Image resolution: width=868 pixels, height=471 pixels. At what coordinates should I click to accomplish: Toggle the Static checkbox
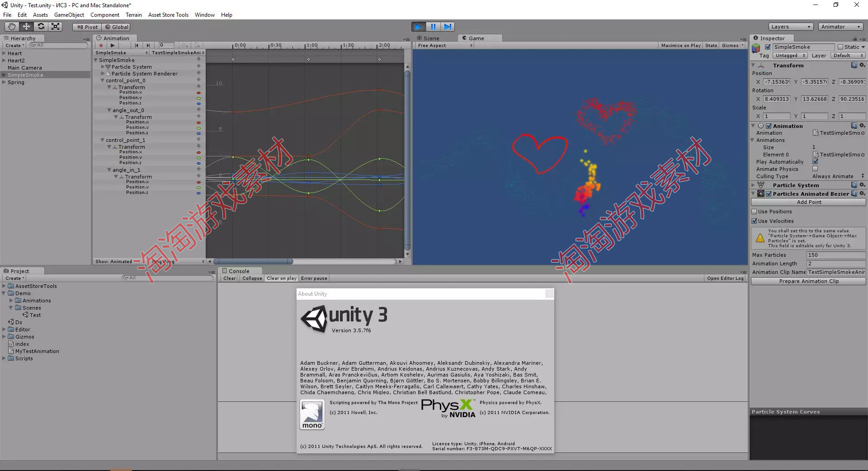[840, 47]
